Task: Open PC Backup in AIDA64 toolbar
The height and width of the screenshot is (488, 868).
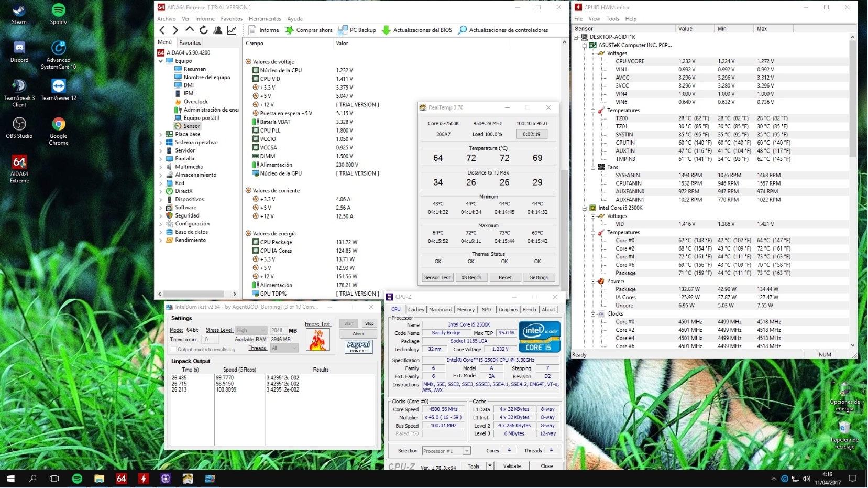Action: coord(357,30)
